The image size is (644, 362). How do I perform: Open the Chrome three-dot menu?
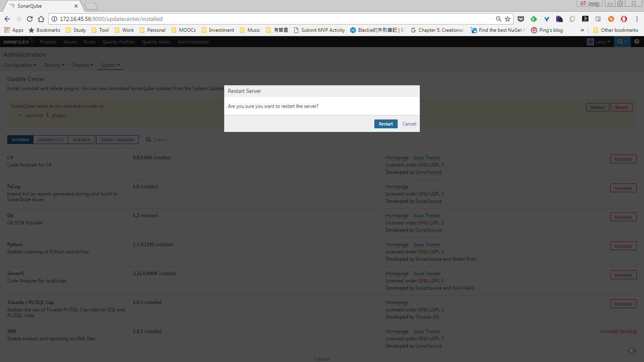click(637, 19)
